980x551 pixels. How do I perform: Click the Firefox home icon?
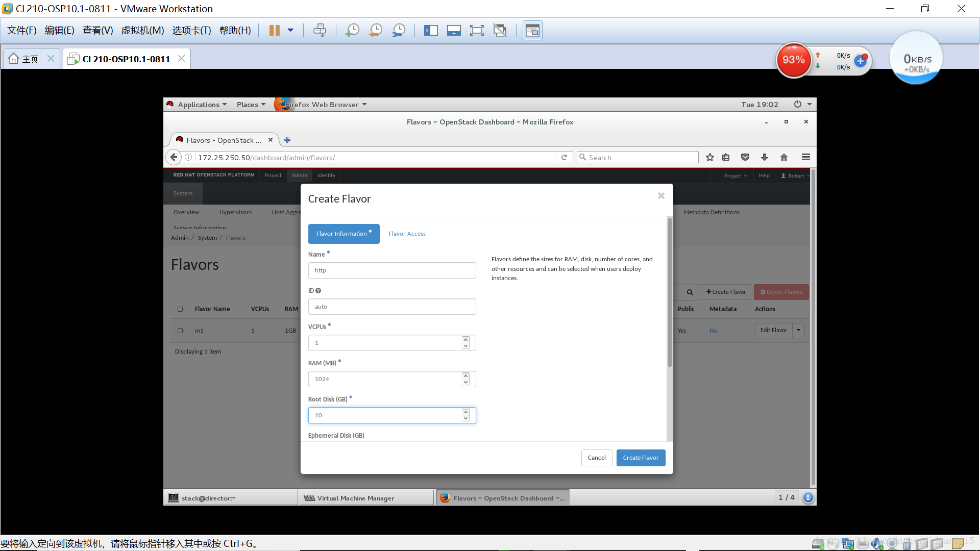[x=784, y=157]
